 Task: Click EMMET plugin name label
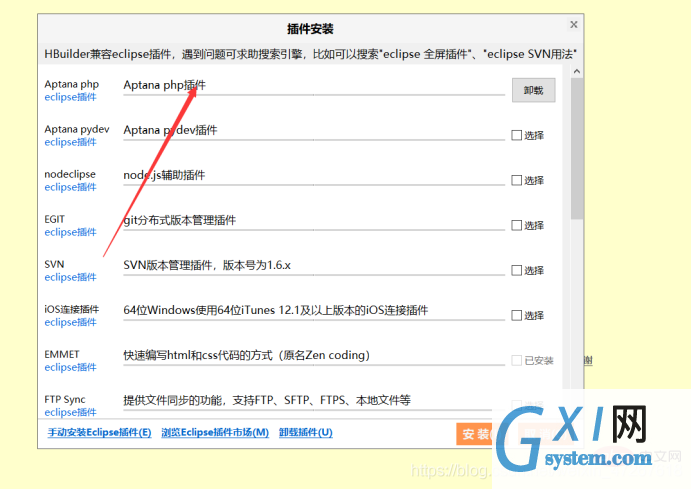pyautogui.click(x=62, y=354)
